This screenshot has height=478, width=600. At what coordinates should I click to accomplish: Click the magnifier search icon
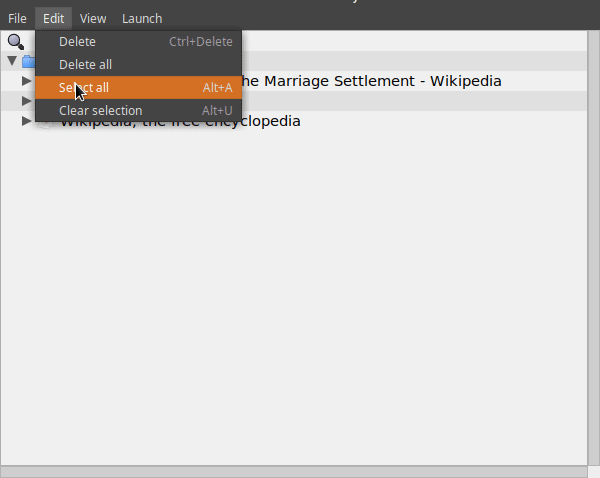16,41
